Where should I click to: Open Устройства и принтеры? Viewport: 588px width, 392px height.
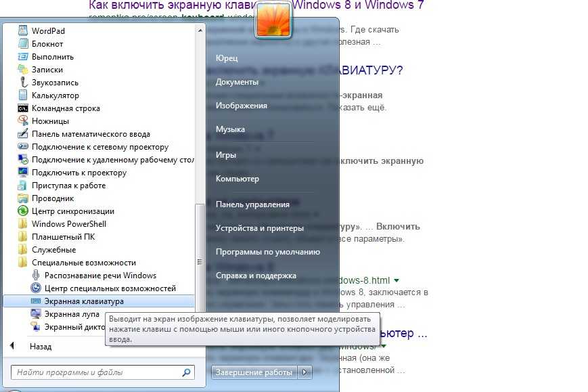tap(260, 228)
